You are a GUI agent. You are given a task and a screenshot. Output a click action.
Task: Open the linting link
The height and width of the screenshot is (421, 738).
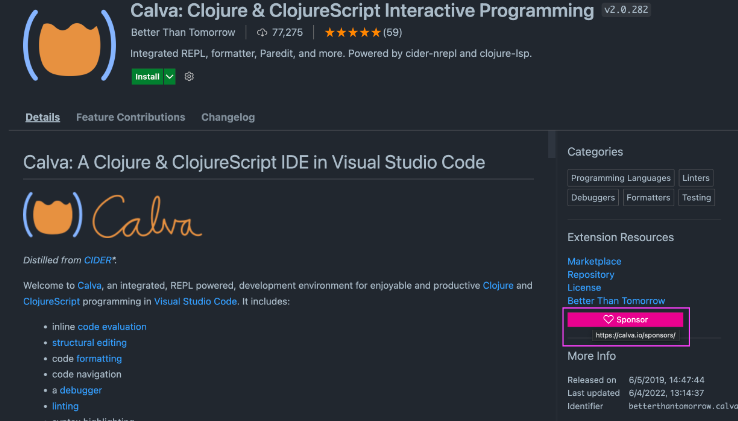[65, 406]
